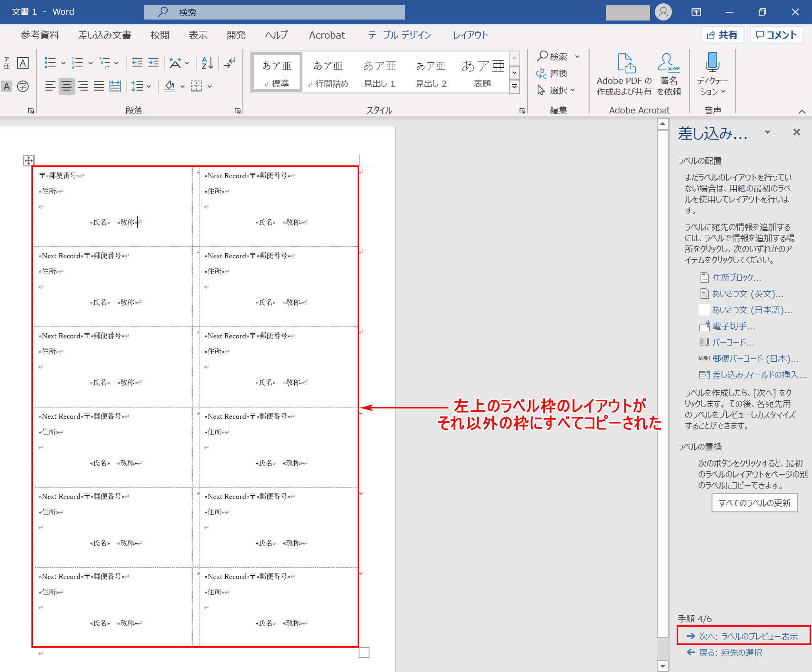The height and width of the screenshot is (672, 812).
Task: Switch to the テーブル デザイン tab
Action: tap(399, 35)
